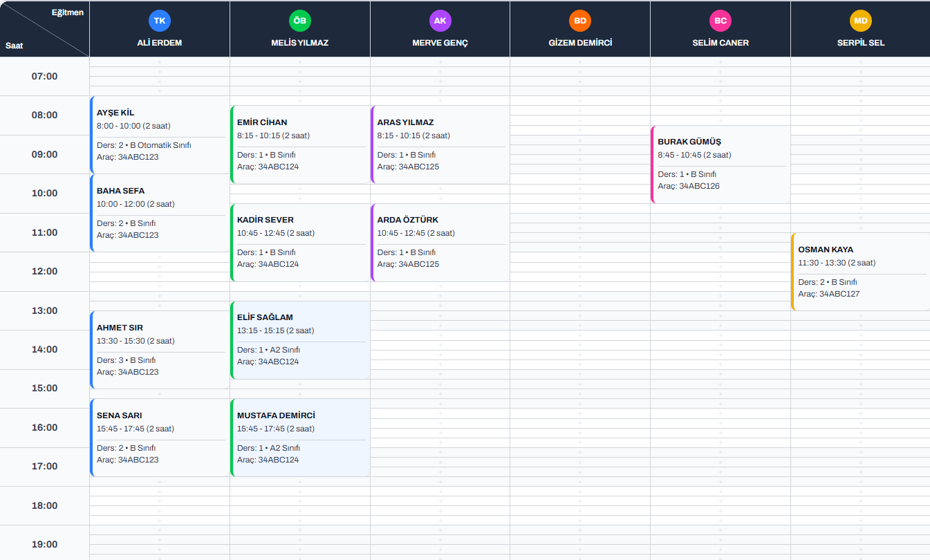Open Ahmet Sır's 13:30 lesson card

[160, 349]
